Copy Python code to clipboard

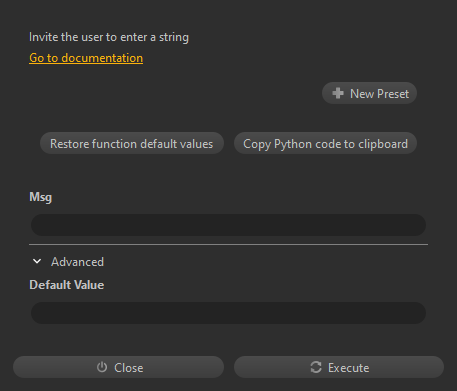point(325,143)
